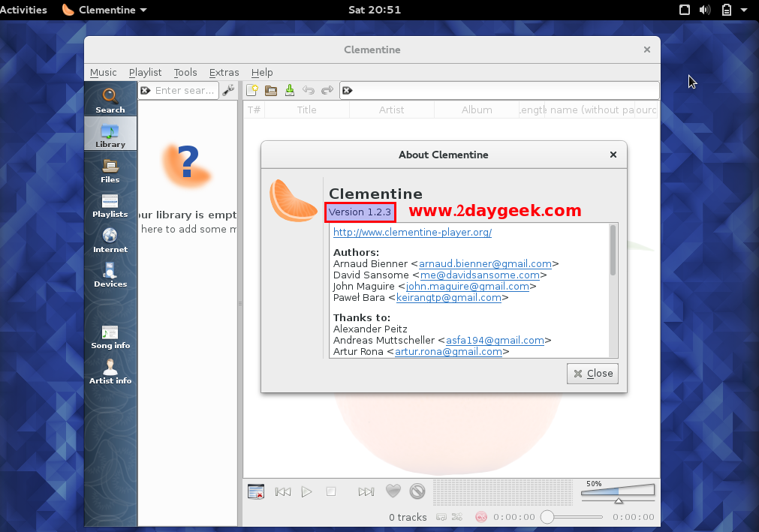
Task: Open the clementine-player.org website link
Action: [412, 232]
